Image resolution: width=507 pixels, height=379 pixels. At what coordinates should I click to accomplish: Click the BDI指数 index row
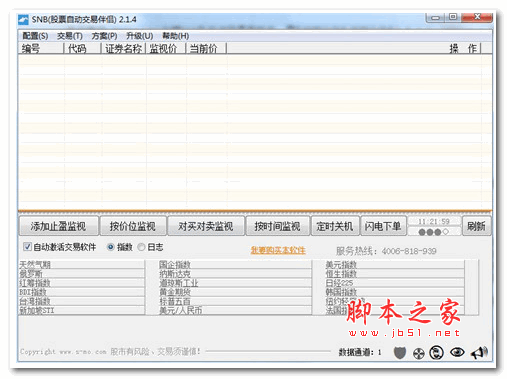[82, 292]
